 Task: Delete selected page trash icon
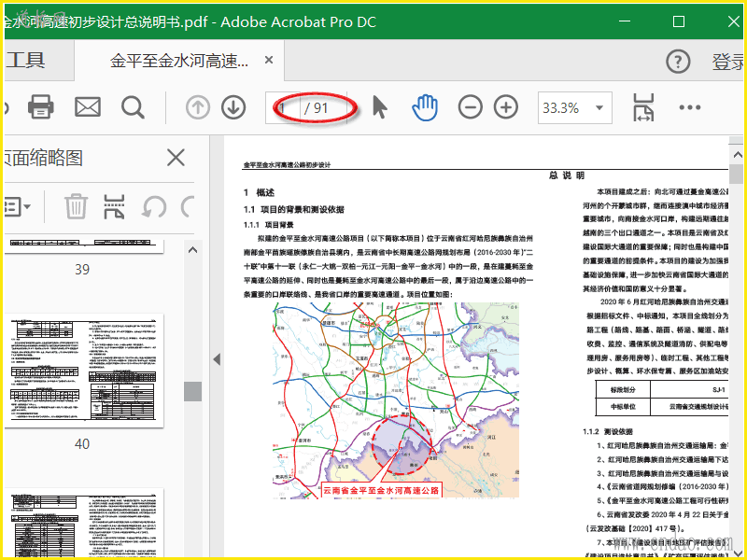coord(76,206)
